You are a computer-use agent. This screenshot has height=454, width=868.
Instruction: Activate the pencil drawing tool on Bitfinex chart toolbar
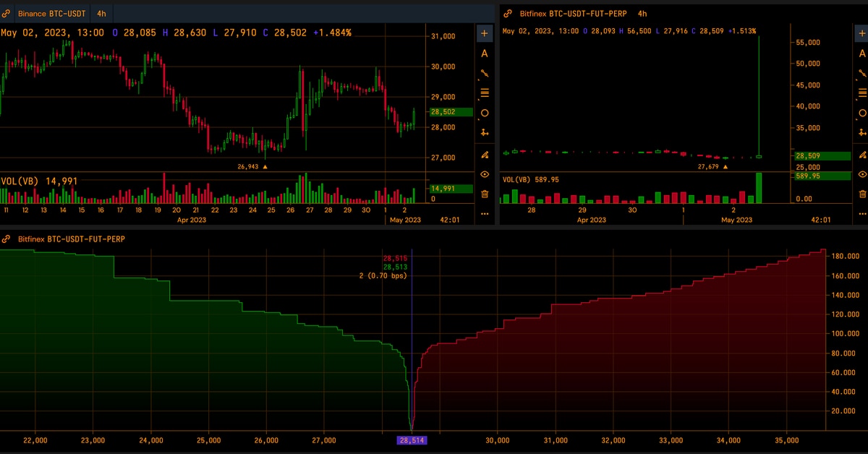pyautogui.click(x=861, y=155)
